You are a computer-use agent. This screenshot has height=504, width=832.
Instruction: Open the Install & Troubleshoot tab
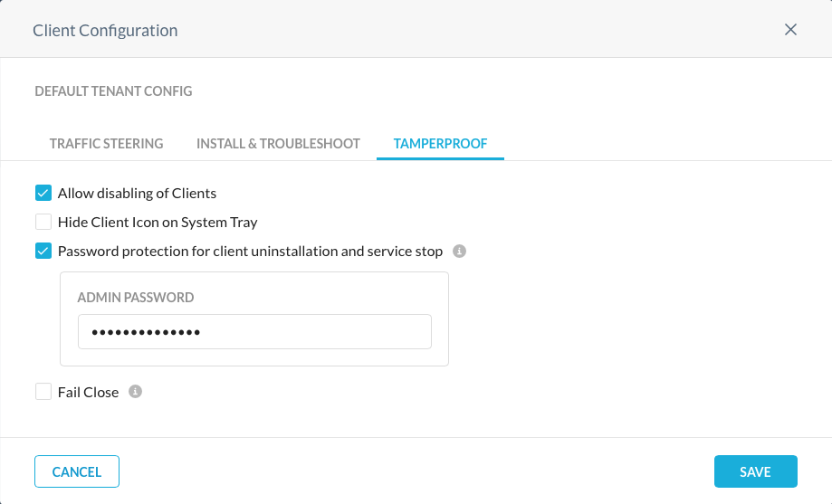(278, 144)
